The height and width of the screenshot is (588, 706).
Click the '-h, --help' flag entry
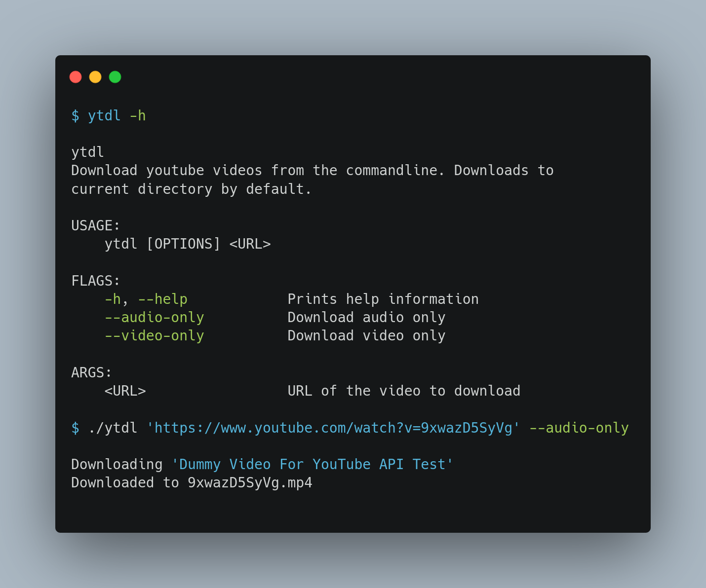point(146,299)
